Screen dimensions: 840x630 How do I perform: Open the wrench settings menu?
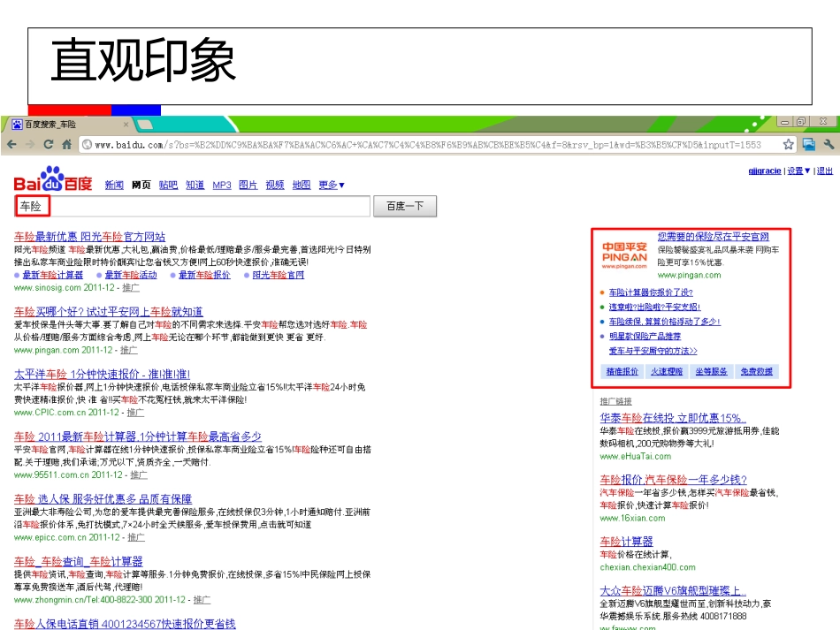[829, 145]
